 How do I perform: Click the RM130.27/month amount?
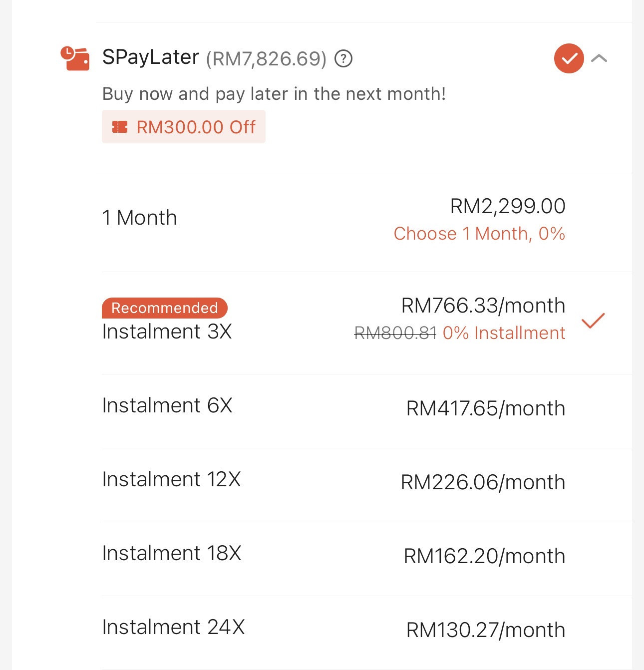coord(486,630)
